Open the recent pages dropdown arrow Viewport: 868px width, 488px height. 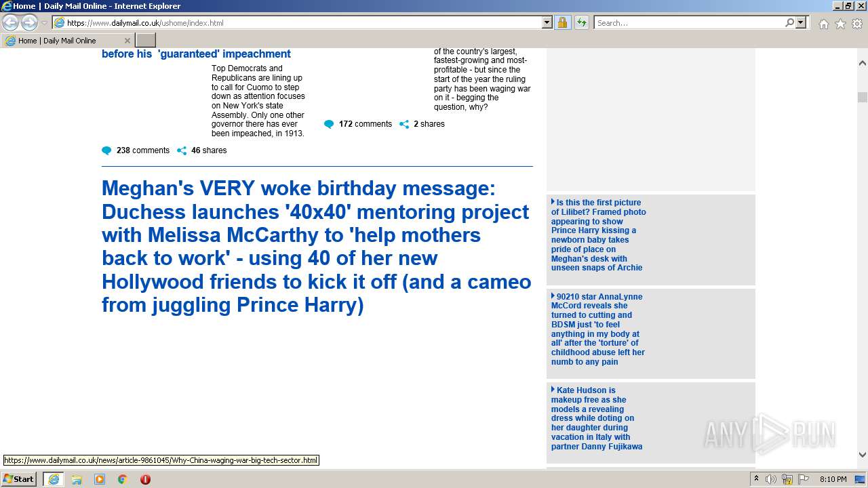point(44,23)
